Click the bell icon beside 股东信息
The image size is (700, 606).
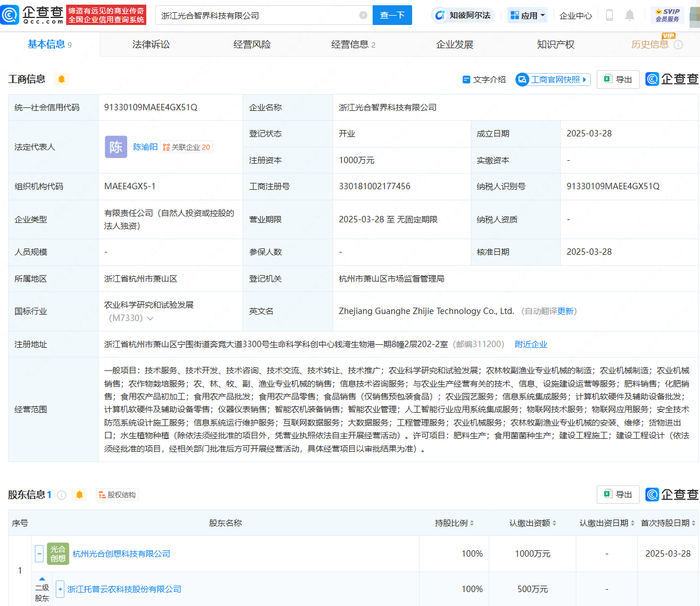79,494
